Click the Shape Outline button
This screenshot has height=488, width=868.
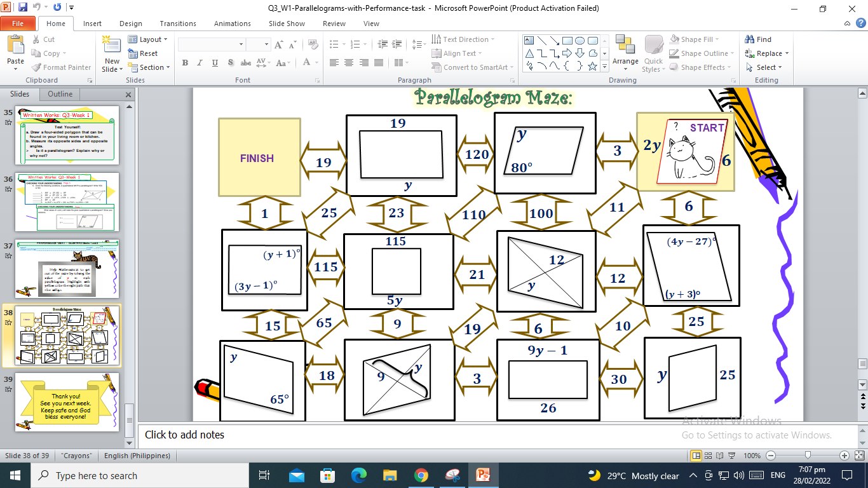(x=698, y=53)
